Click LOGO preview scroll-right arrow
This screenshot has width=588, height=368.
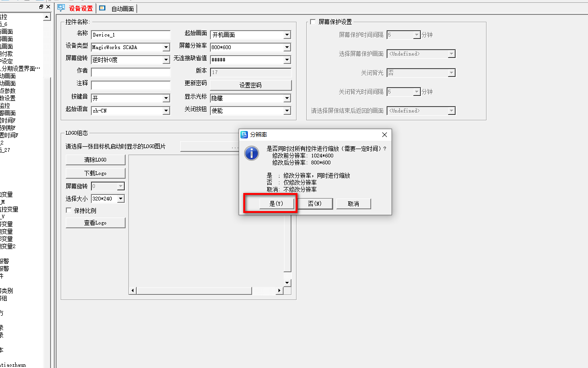(x=279, y=291)
